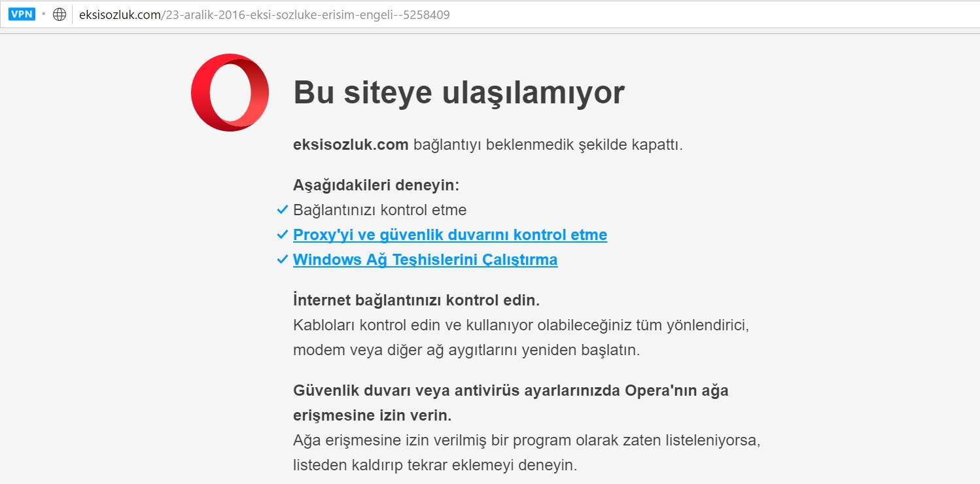The image size is (980, 484).
Task: Click "İnternet bağlantınızı kontrol edin." heading
Action: point(416,301)
